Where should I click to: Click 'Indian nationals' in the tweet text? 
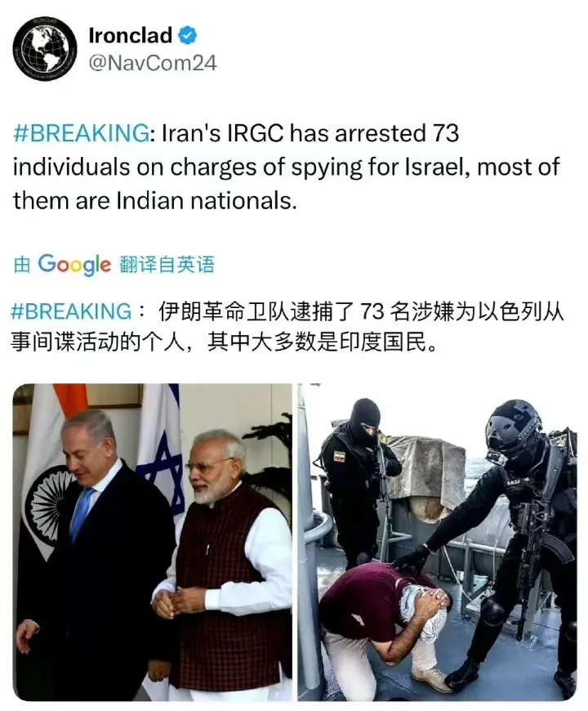(204, 200)
